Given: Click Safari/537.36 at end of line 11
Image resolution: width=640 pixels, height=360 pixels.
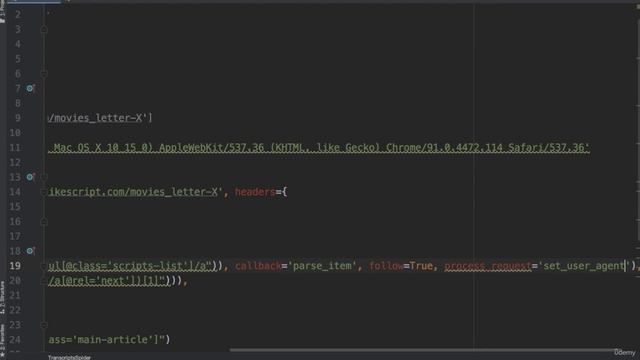Looking at the screenshot, I should 546,147.
